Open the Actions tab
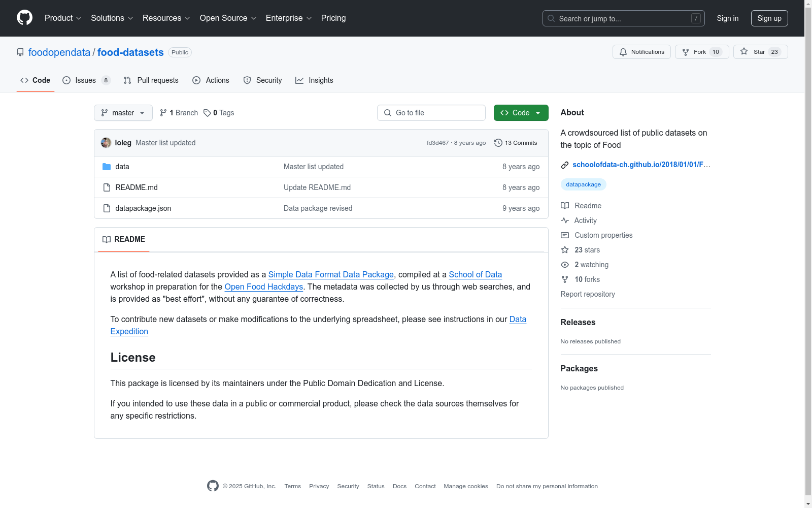The width and height of the screenshot is (812, 508). click(211, 80)
